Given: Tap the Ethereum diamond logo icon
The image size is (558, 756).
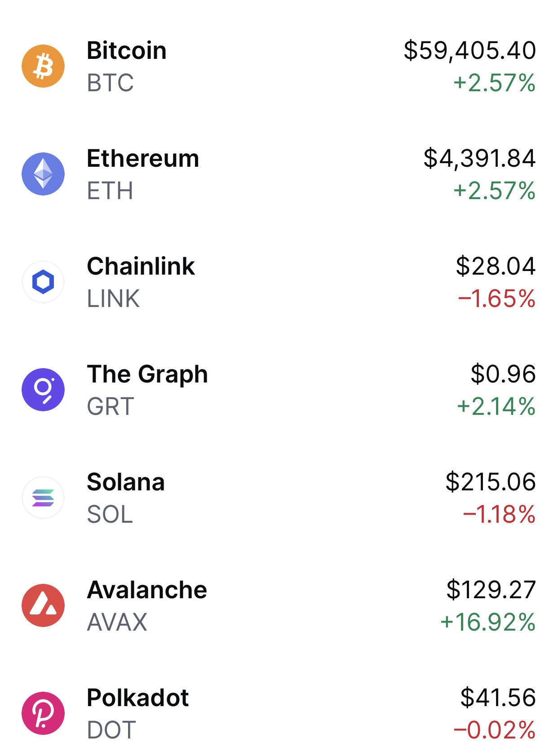Looking at the screenshot, I should 43,174.
